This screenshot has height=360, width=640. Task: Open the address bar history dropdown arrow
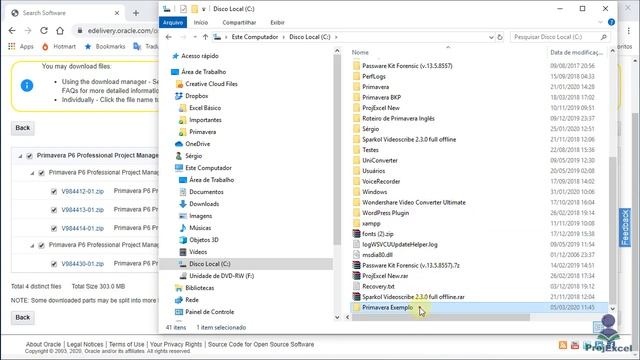[491, 37]
